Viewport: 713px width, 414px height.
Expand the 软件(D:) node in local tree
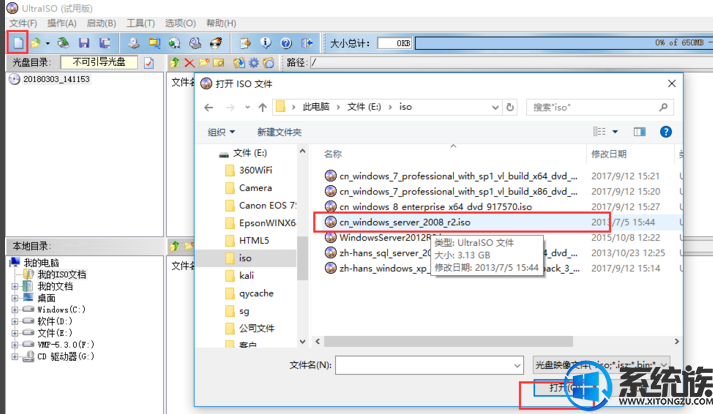(x=15, y=321)
